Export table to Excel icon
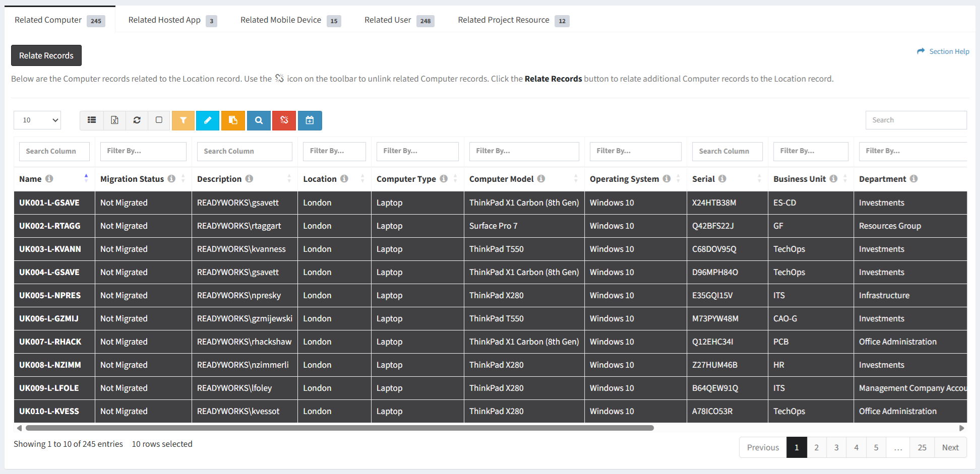The height and width of the screenshot is (474, 980). (114, 120)
